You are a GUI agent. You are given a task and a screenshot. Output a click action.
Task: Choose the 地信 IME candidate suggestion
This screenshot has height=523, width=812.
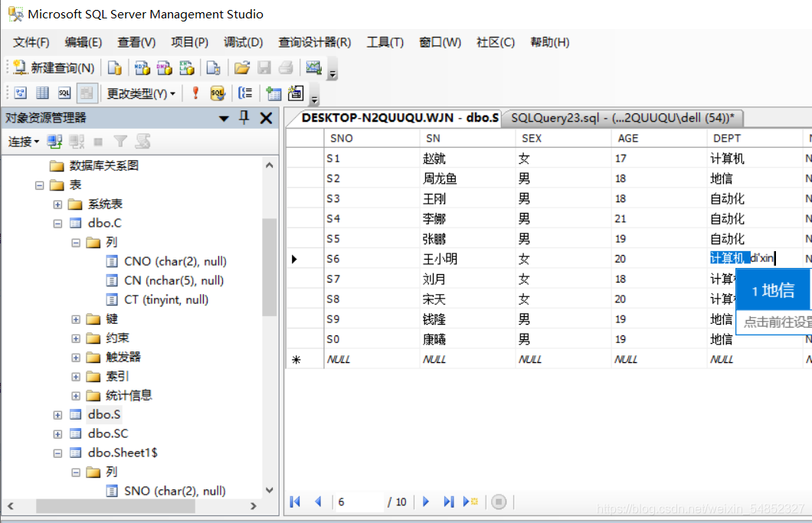[773, 291]
